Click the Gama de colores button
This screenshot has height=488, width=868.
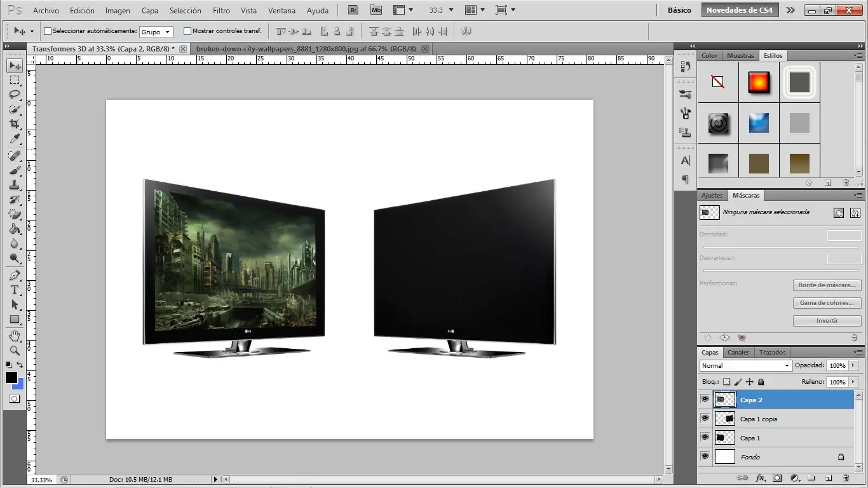tap(827, 302)
